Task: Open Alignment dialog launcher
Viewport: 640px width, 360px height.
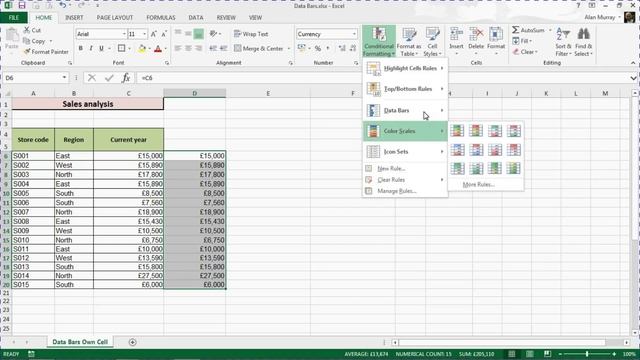Action: point(291,63)
